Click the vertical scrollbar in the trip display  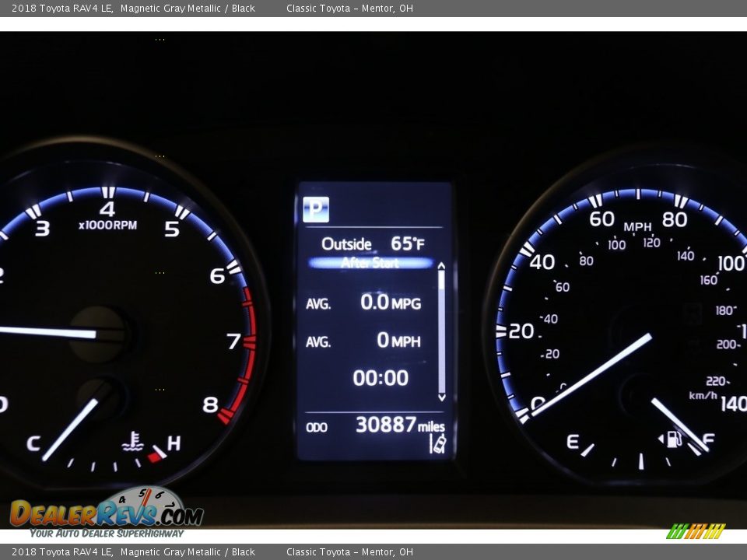point(441,331)
